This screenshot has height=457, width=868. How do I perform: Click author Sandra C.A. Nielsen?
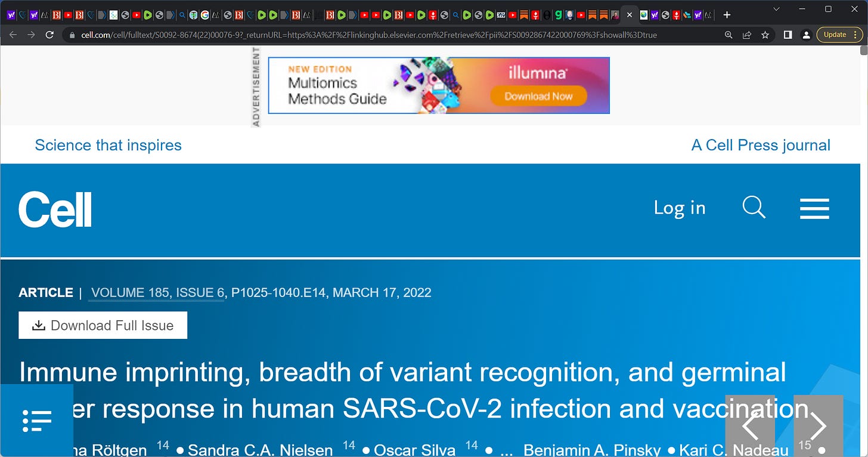point(261,450)
